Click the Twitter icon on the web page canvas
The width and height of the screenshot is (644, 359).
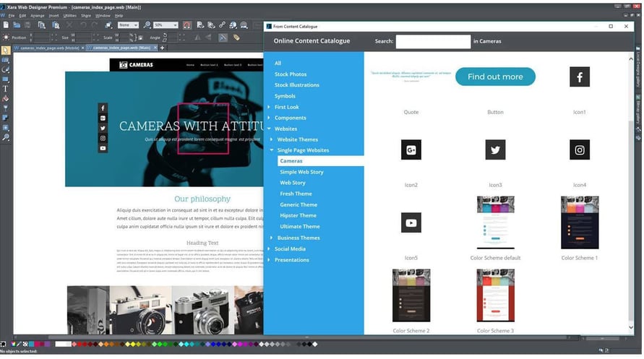click(103, 129)
